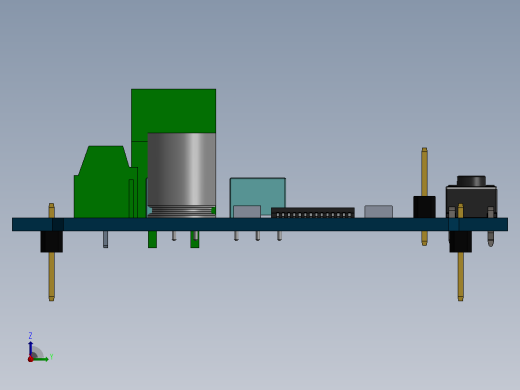Viewport: 520px width, 390px height.
Task: Pick the tall gold pin rising above the board
Action: [424, 172]
